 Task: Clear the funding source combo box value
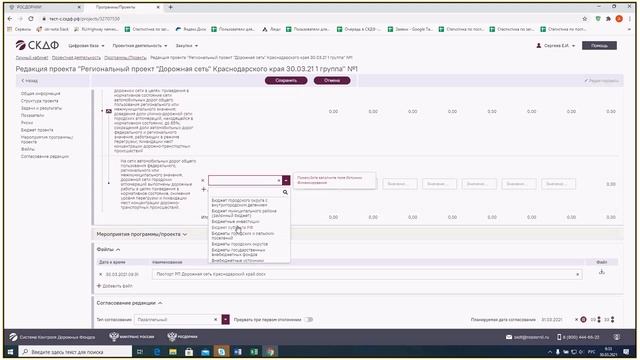(279, 180)
